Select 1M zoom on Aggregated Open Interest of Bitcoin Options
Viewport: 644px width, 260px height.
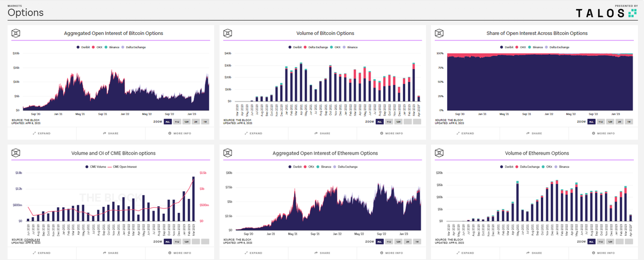click(x=204, y=122)
